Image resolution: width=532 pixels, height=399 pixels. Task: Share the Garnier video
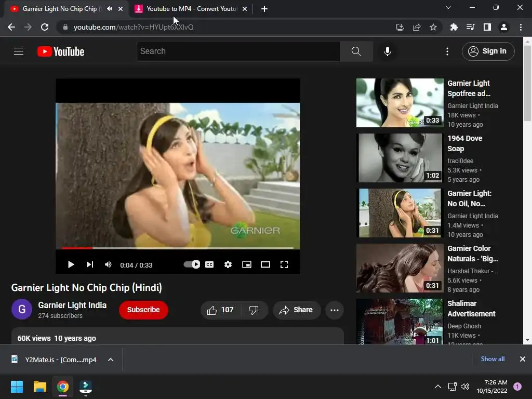point(297,310)
